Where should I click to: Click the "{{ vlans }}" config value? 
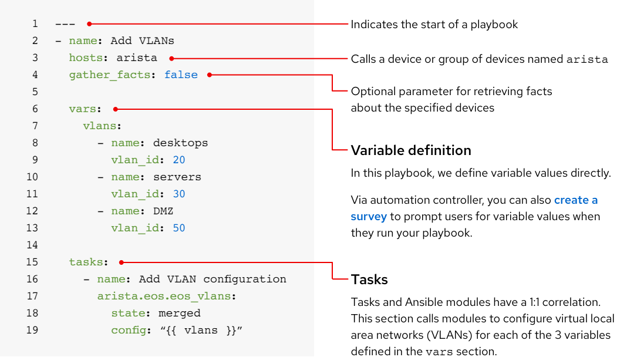pyautogui.click(x=201, y=331)
